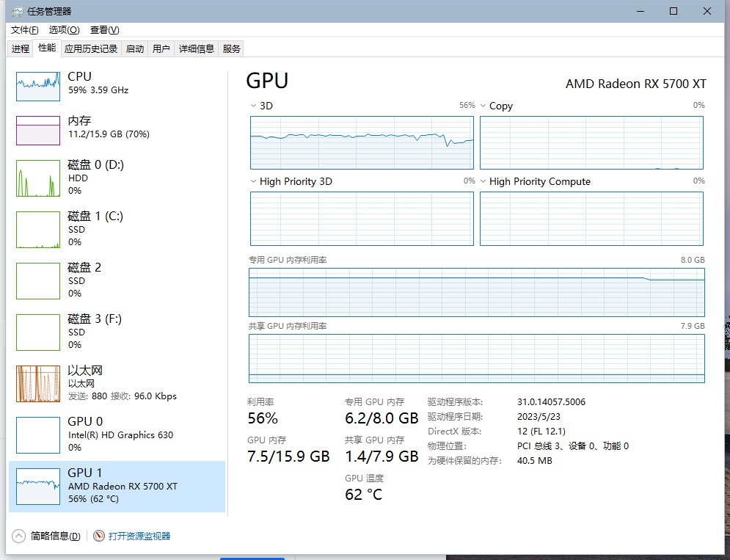The height and width of the screenshot is (560, 730).
Task: Open 磁盘 1 (C:) SSD performance
Action: [38, 230]
